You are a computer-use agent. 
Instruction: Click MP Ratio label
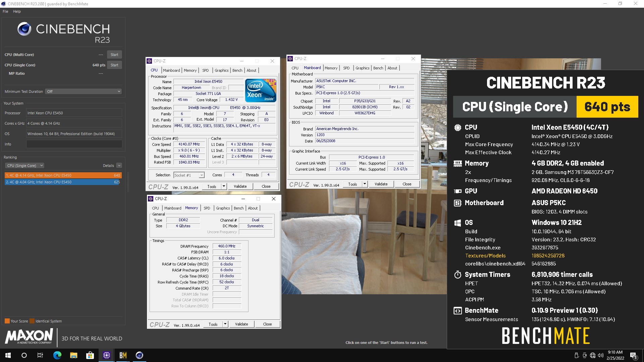[x=17, y=73]
